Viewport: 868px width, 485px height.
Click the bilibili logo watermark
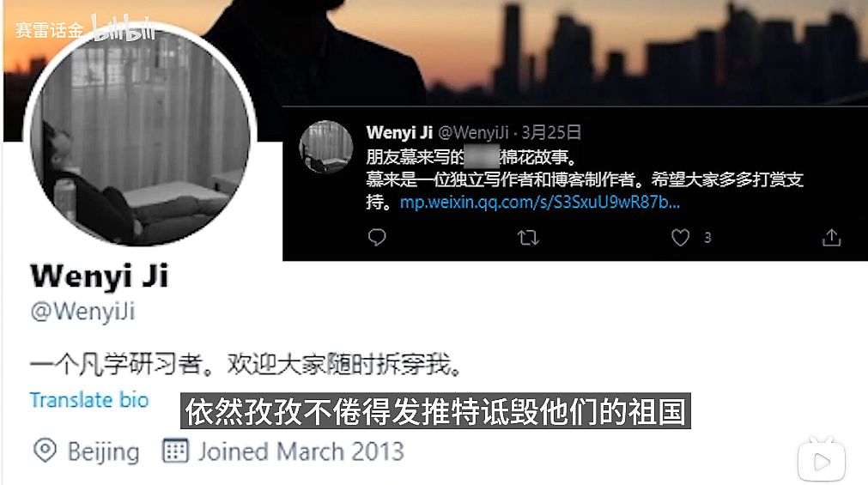click(x=124, y=29)
